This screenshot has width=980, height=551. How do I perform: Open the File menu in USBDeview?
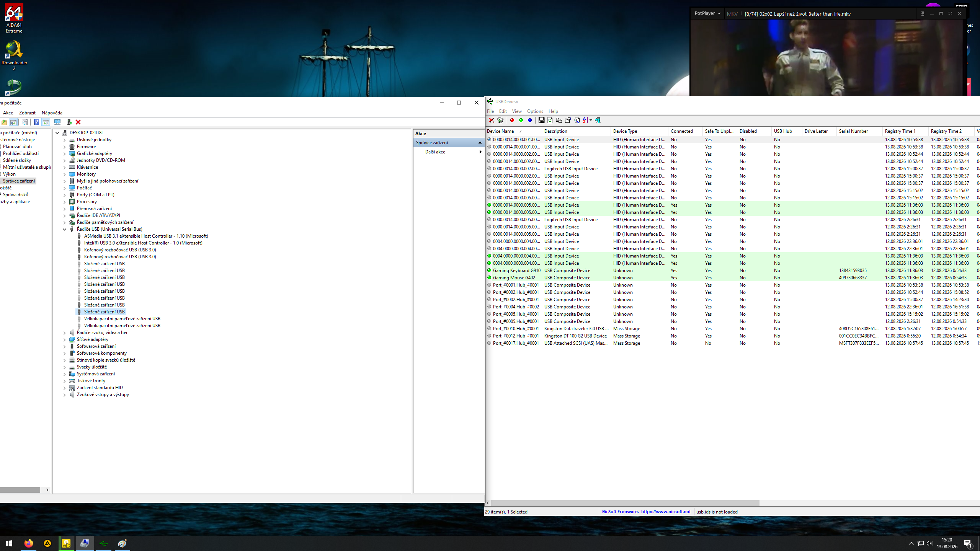click(x=490, y=111)
